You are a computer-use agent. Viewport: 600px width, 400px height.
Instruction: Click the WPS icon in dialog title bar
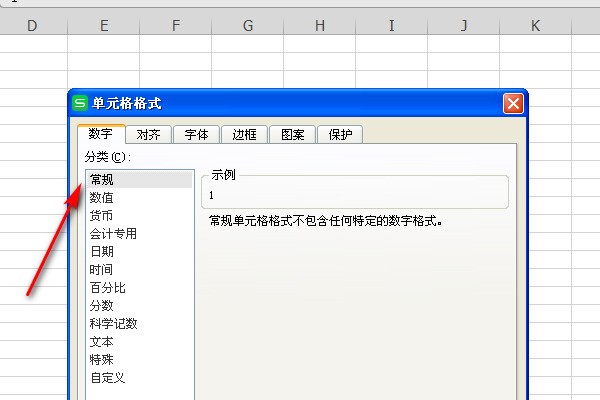click(80, 103)
